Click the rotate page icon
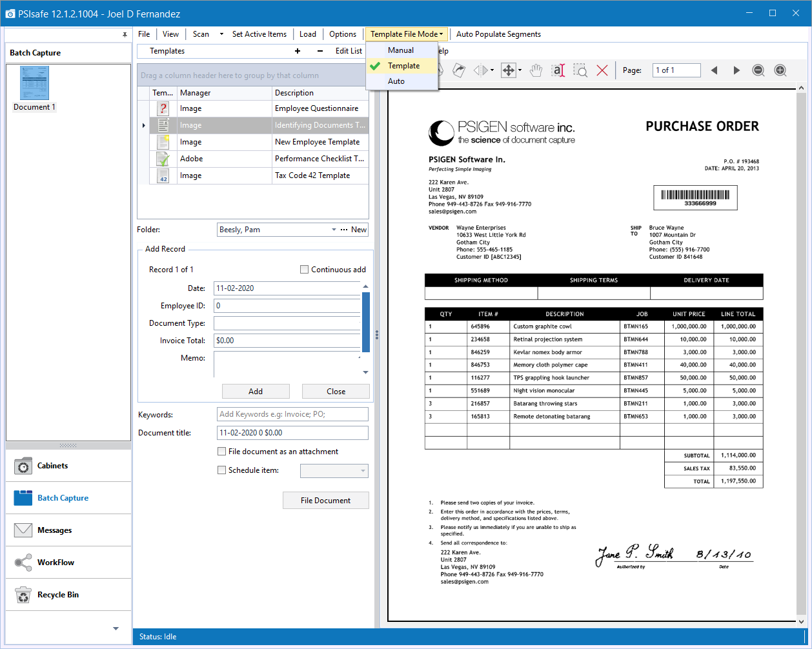This screenshot has width=812, height=649. pyautogui.click(x=459, y=70)
